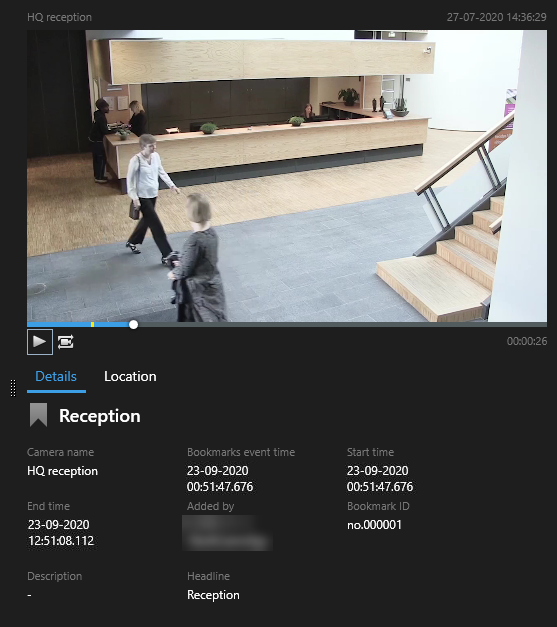Select the Details tab

pos(56,376)
